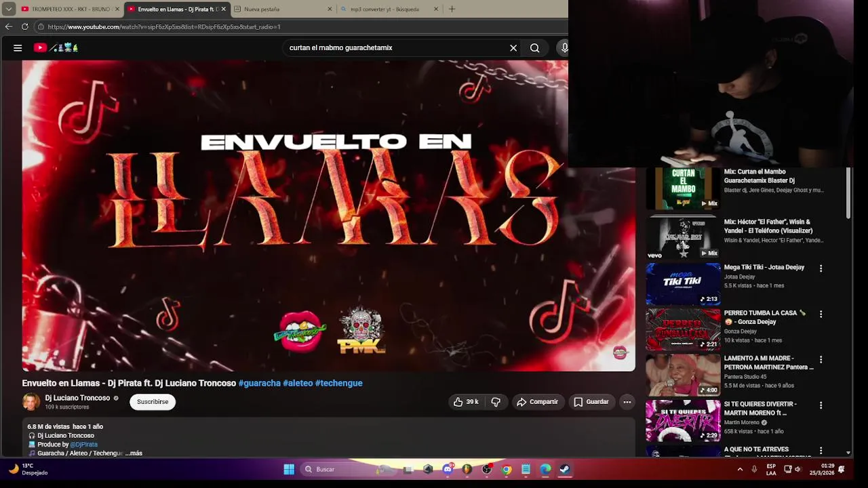Open ESP LAA keyboard language switcher
This screenshot has height=488, width=868.
tap(771, 470)
